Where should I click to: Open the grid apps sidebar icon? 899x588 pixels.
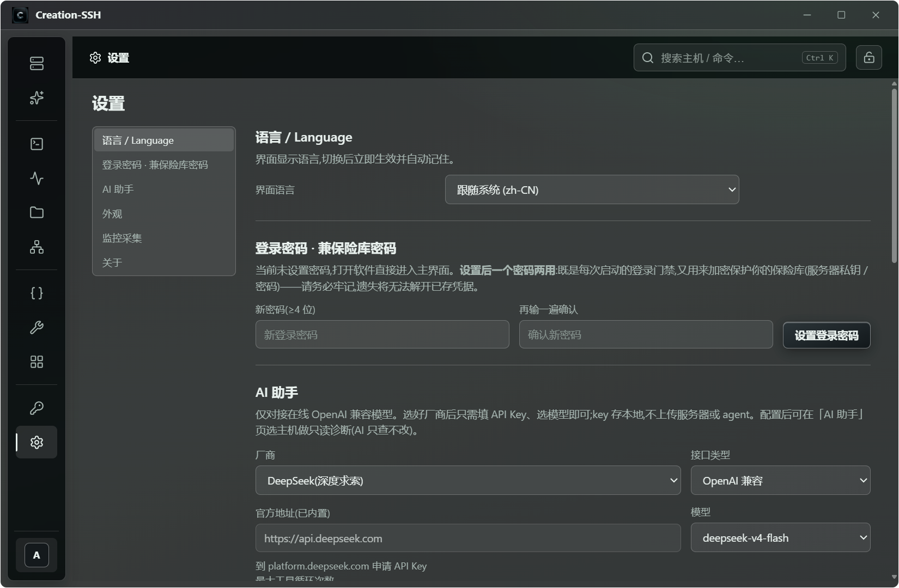pos(37,362)
